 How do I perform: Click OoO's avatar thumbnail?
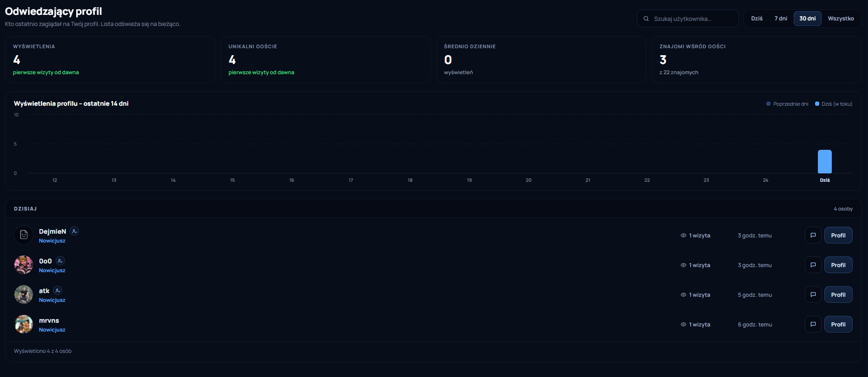click(x=24, y=265)
